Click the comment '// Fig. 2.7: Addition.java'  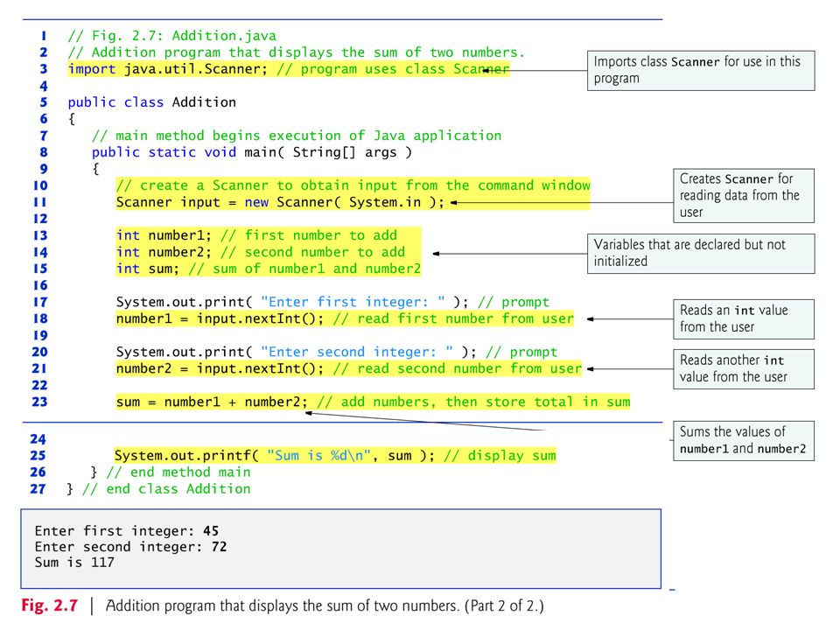point(172,36)
